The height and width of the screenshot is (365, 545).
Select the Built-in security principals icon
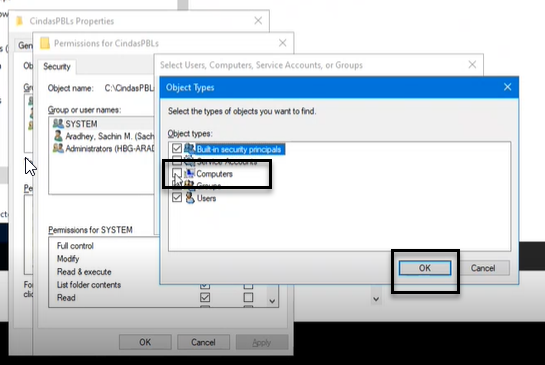[189, 149]
